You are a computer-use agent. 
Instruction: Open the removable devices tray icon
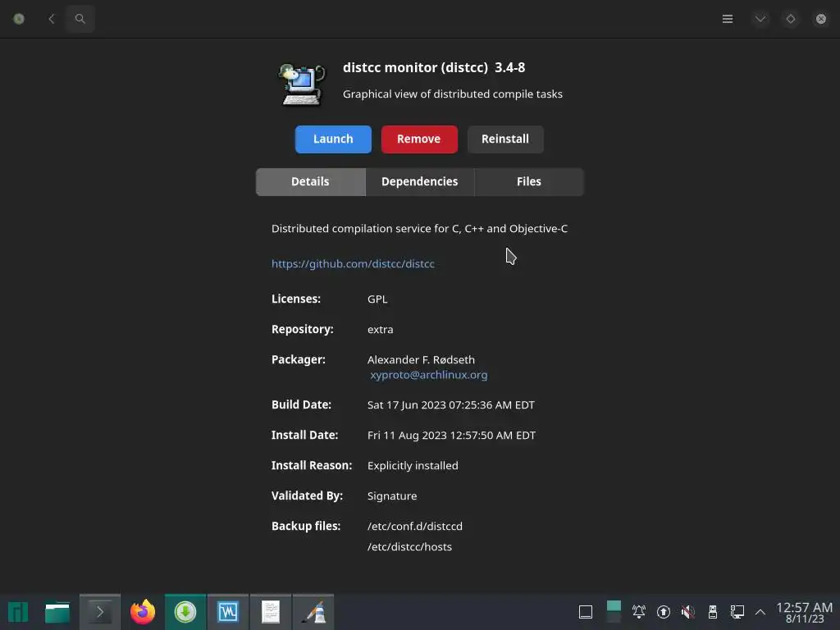coord(713,612)
